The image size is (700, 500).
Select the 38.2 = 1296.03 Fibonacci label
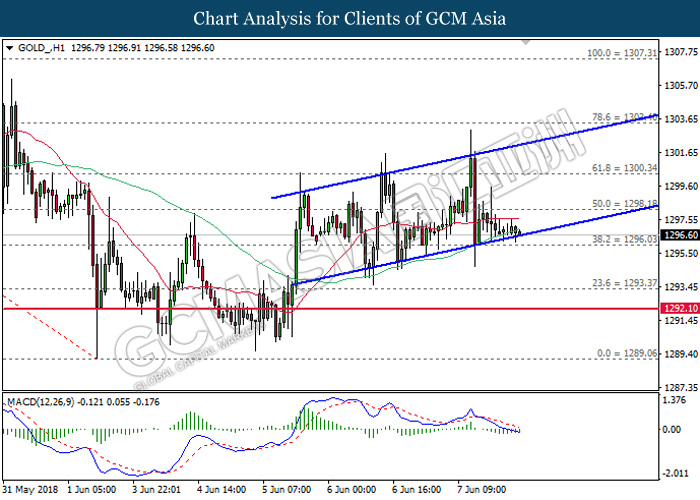624,240
